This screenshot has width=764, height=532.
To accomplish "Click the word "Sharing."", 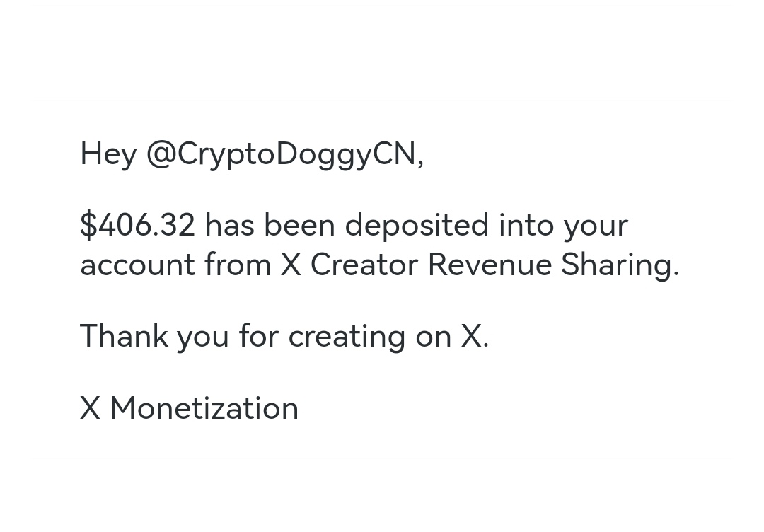I will click(x=620, y=265).
